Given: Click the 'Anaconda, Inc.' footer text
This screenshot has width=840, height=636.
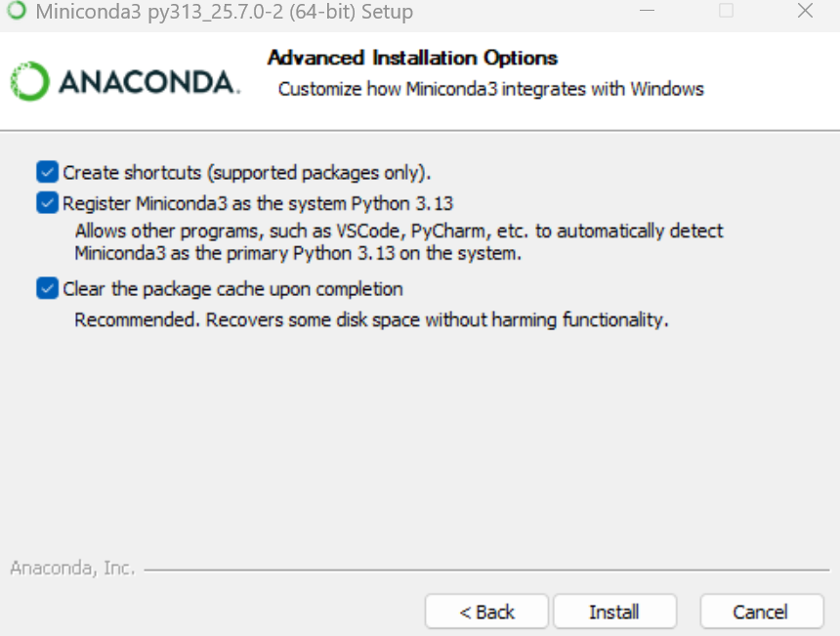Looking at the screenshot, I should 70,568.
